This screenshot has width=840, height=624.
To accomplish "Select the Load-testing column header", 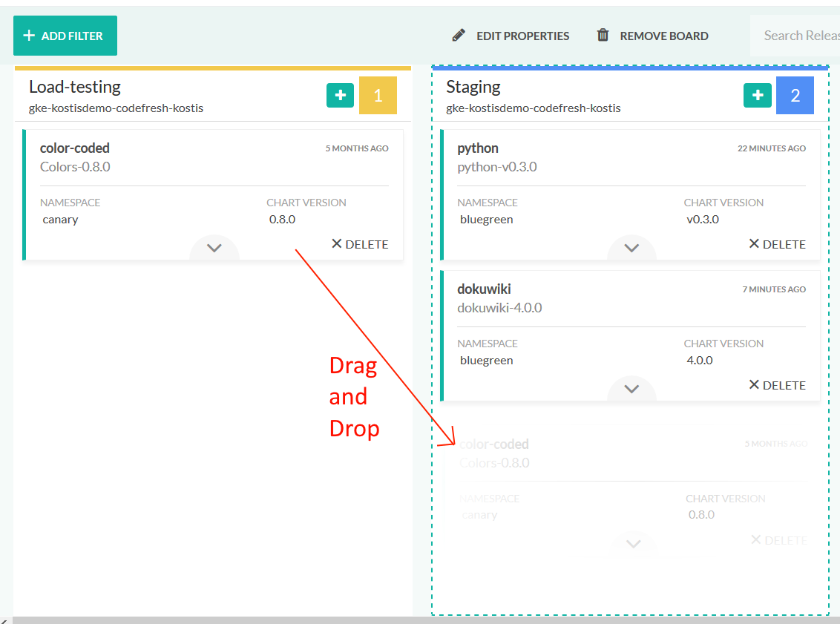I will coord(75,87).
